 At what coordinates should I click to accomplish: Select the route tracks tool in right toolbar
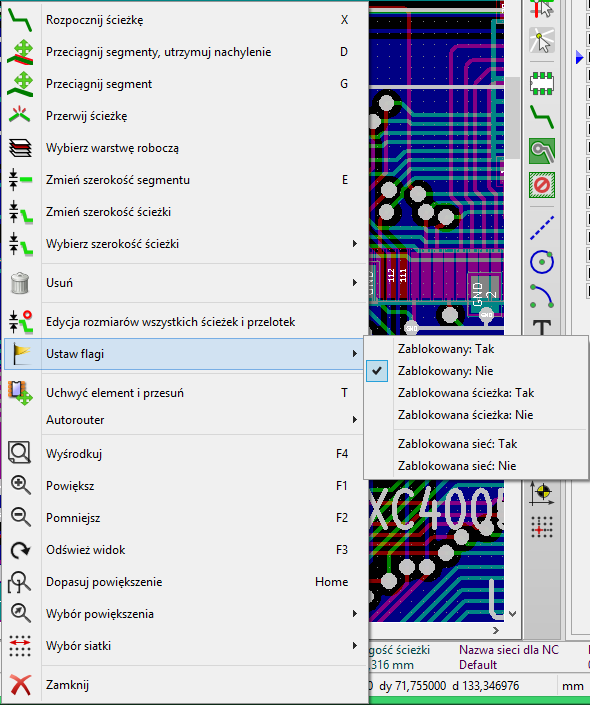541,117
